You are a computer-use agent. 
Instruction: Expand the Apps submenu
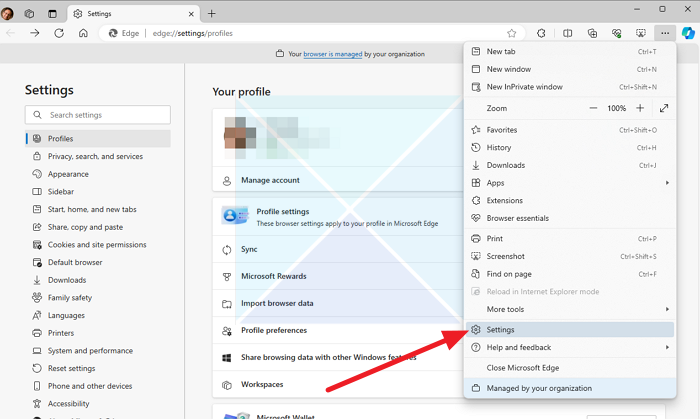tap(570, 183)
